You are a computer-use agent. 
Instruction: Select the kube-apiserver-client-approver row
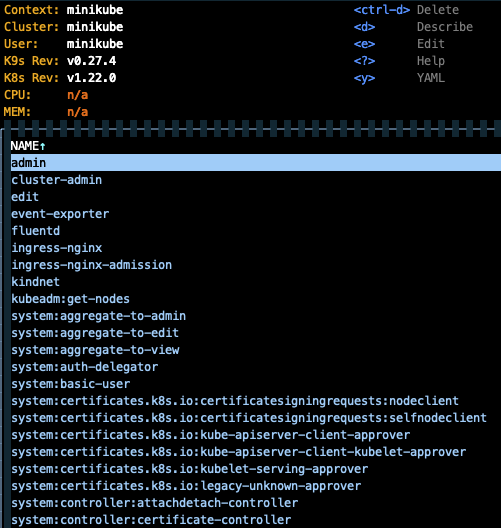[256, 435]
